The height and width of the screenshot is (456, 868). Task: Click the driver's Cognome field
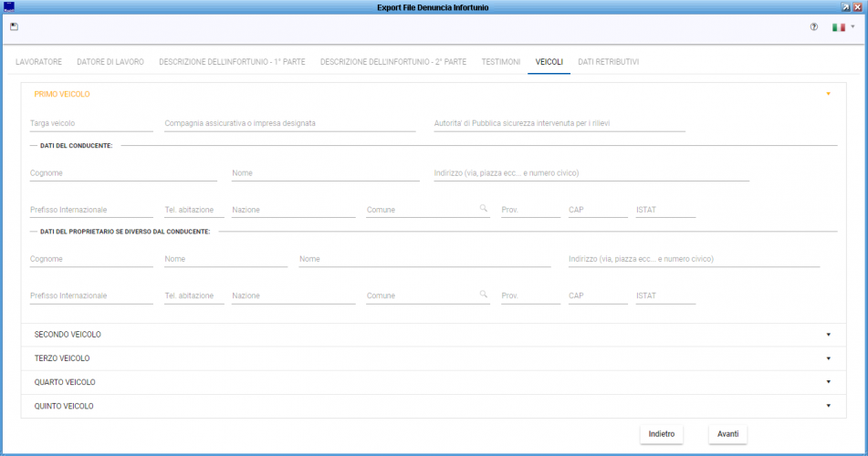[123, 172]
